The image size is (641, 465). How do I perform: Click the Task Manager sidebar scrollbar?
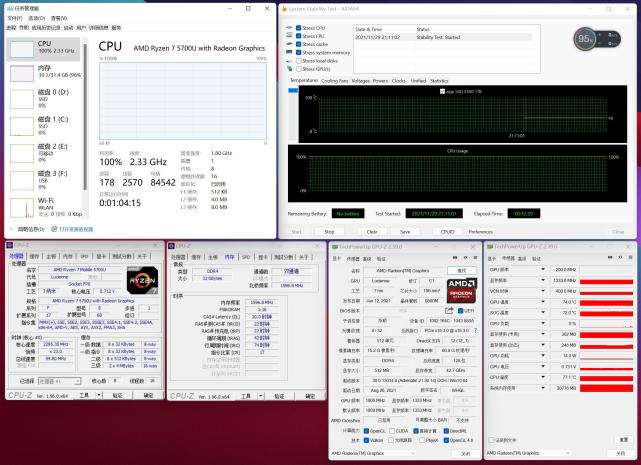pos(85,117)
